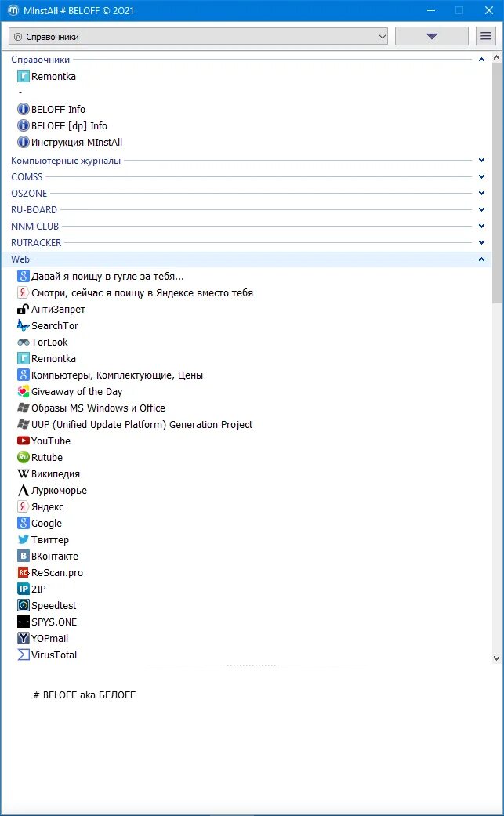Collapse the Справочники section
This screenshot has width=504, height=816.
[x=481, y=60]
